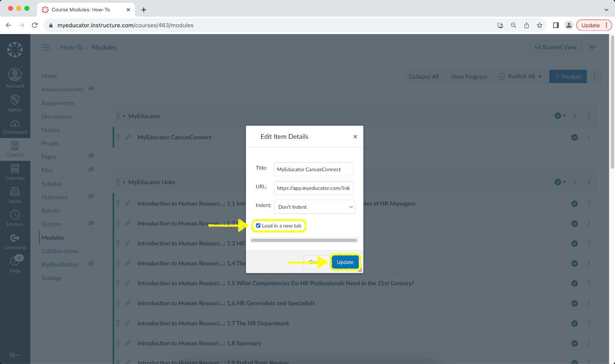Screen dimensions: 615x364
Task: Open MyEducator module publish status dropdown
Action: pyautogui.click(x=560, y=116)
